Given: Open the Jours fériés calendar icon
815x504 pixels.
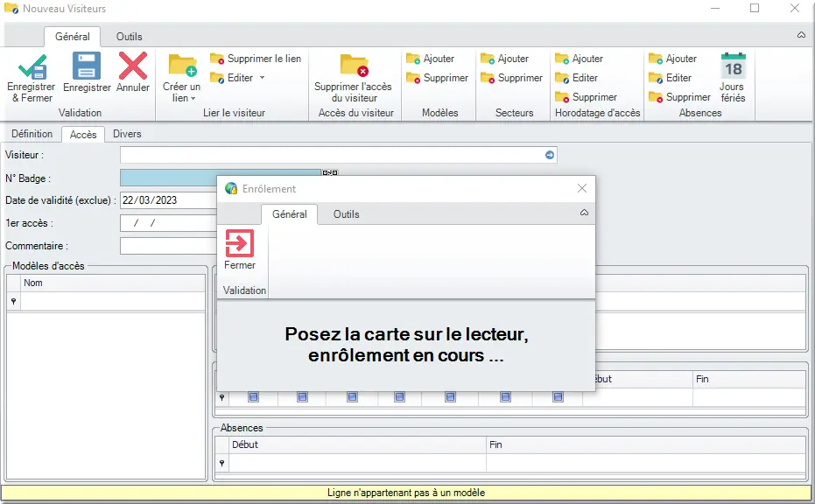Looking at the screenshot, I should point(733,66).
